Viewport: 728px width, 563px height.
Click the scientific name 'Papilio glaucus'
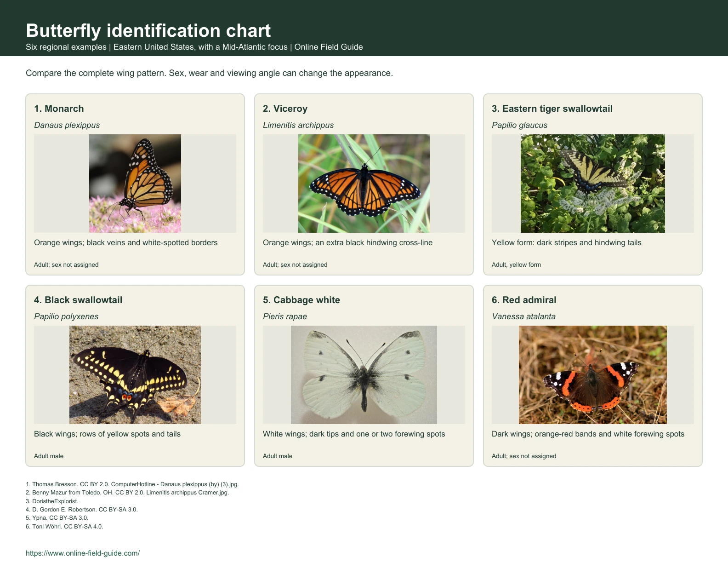(519, 125)
